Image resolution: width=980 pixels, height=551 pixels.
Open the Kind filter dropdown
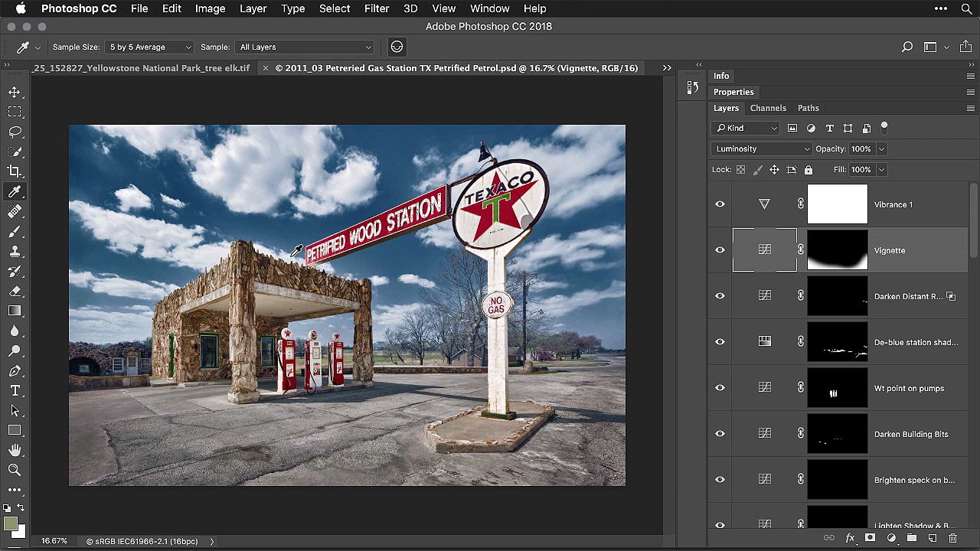coord(746,128)
